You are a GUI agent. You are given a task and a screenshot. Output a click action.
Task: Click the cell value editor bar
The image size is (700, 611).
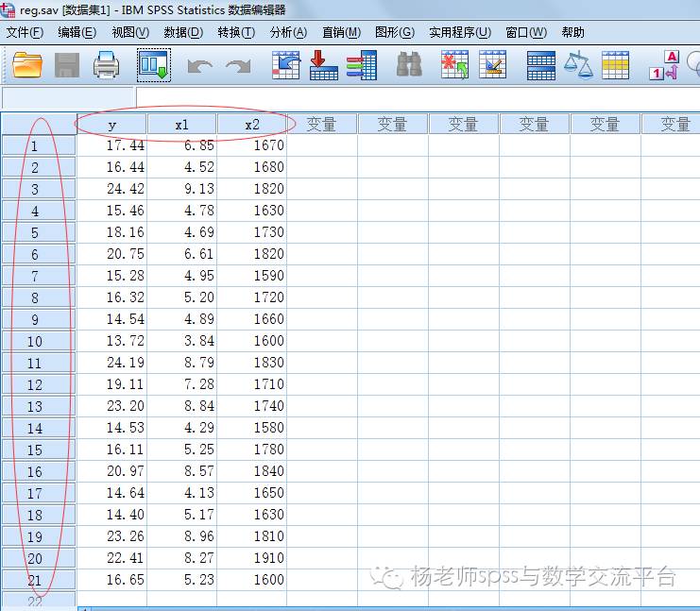point(418,97)
